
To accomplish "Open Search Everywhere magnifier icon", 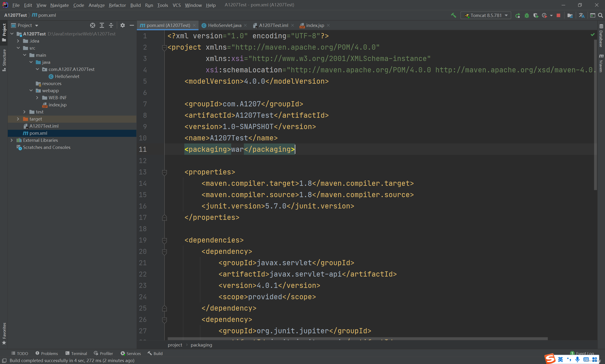I will coord(600,15).
